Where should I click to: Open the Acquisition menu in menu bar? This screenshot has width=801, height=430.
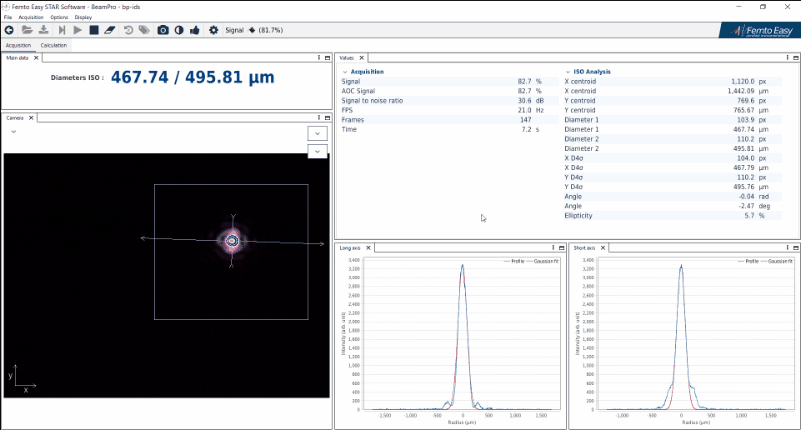(30, 17)
